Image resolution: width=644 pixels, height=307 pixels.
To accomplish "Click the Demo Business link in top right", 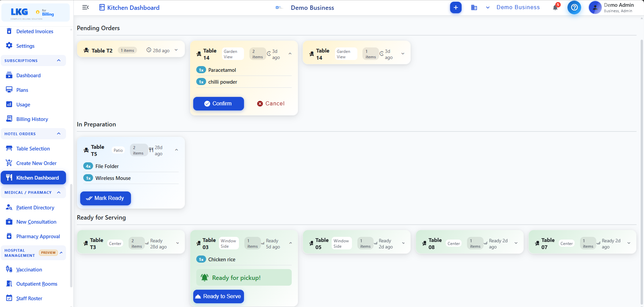I will (x=518, y=7).
